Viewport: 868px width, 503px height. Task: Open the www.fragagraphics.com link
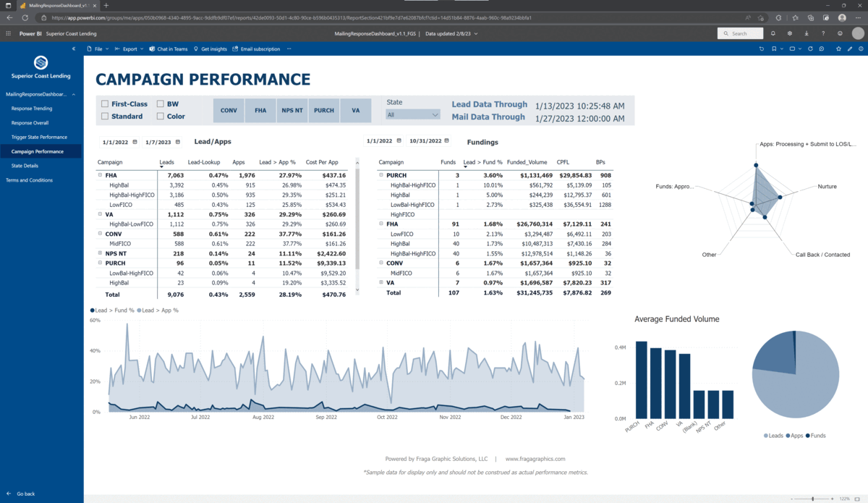(x=535, y=458)
